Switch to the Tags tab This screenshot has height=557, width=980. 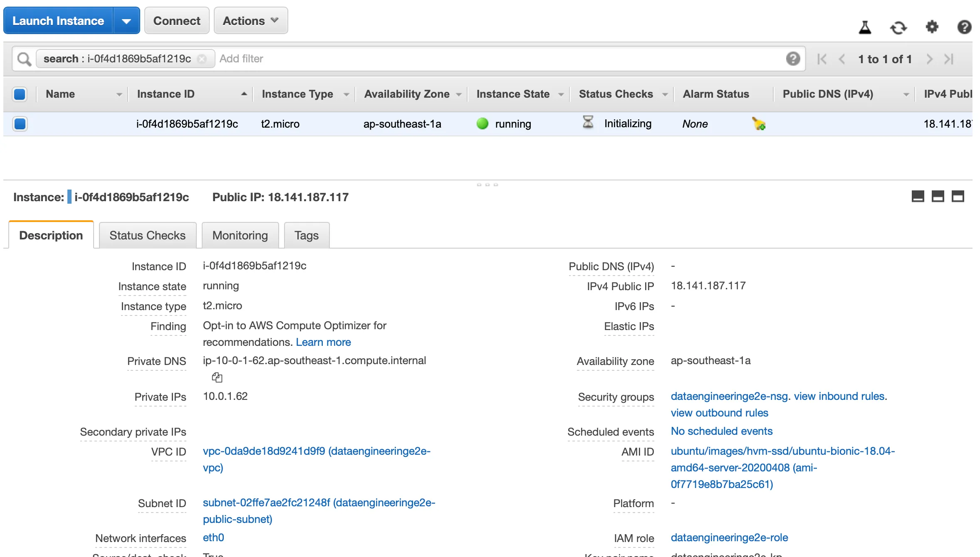click(x=307, y=235)
